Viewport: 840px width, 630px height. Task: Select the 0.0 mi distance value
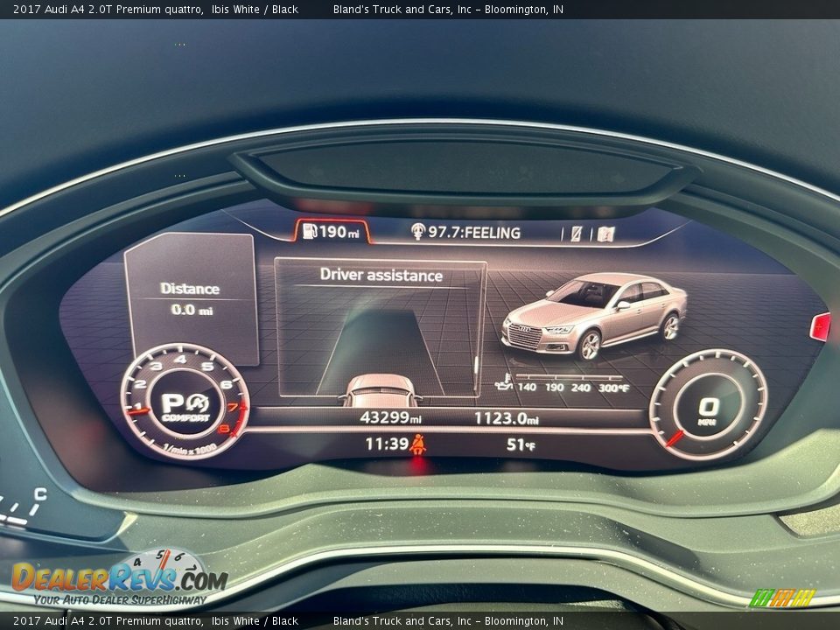(192, 310)
